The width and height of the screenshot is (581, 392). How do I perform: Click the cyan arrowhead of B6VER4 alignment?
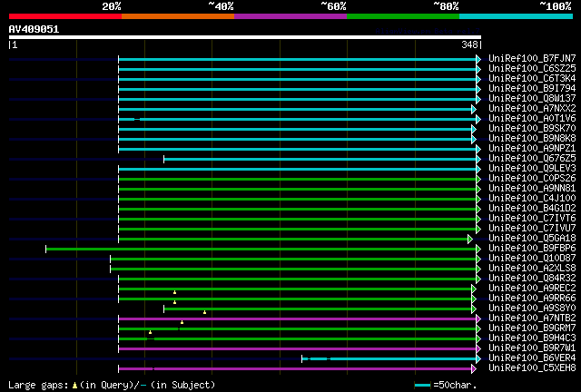(x=478, y=359)
